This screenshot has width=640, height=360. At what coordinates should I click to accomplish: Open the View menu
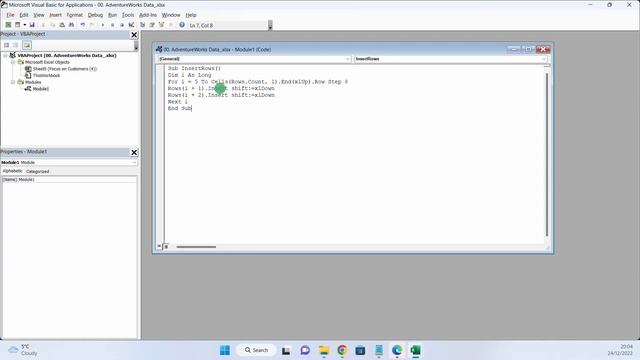[39, 15]
